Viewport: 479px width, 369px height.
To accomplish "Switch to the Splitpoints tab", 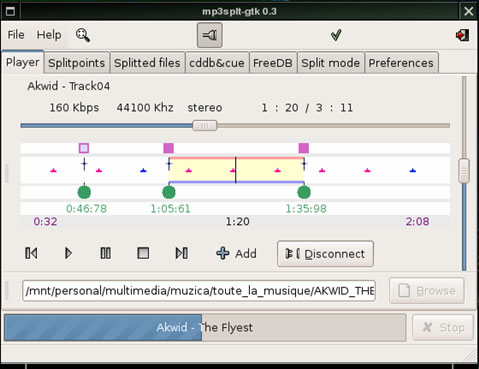I will (76, 63).
